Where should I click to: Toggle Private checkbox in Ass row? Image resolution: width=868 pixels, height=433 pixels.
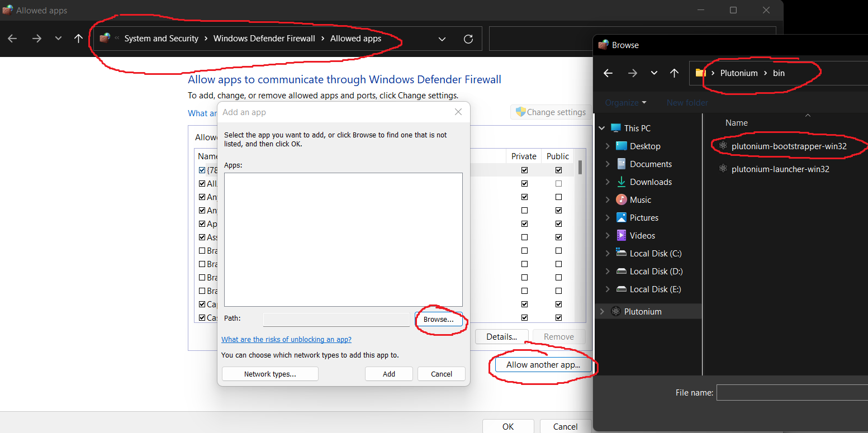[x=524, y=237]
